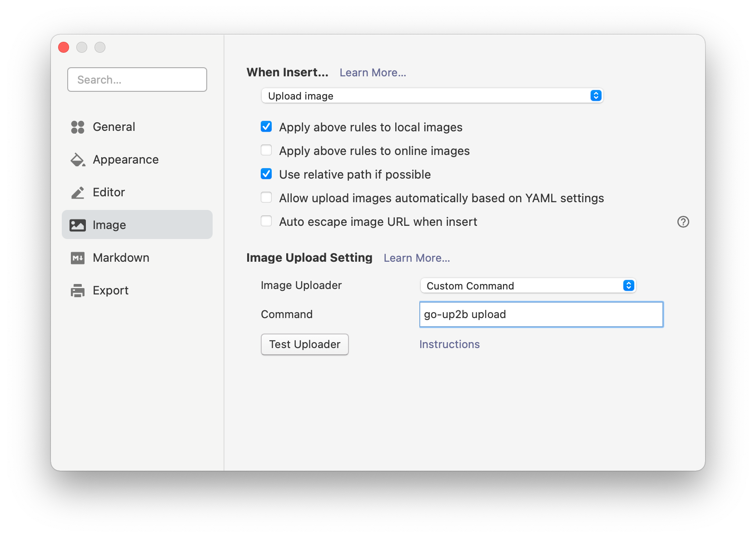Click the Editor pencil icon

tap(78, 193)
